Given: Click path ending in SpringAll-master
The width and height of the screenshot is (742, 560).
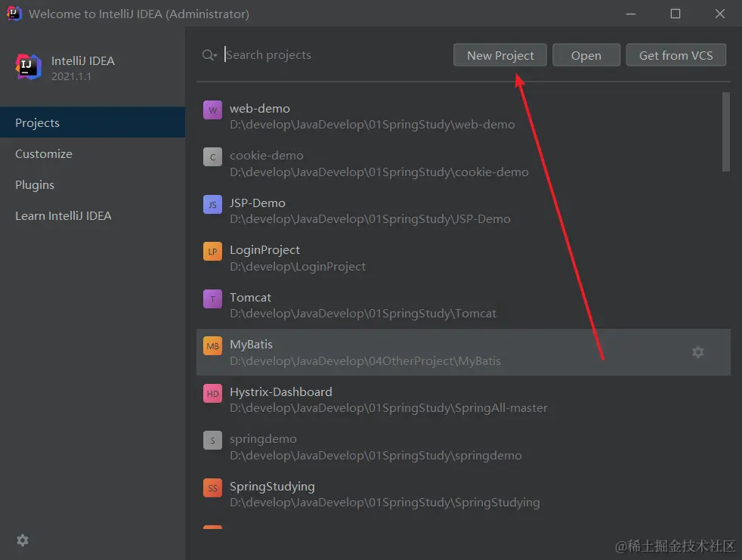Looking at the screenshot, I should coord(388,408).
